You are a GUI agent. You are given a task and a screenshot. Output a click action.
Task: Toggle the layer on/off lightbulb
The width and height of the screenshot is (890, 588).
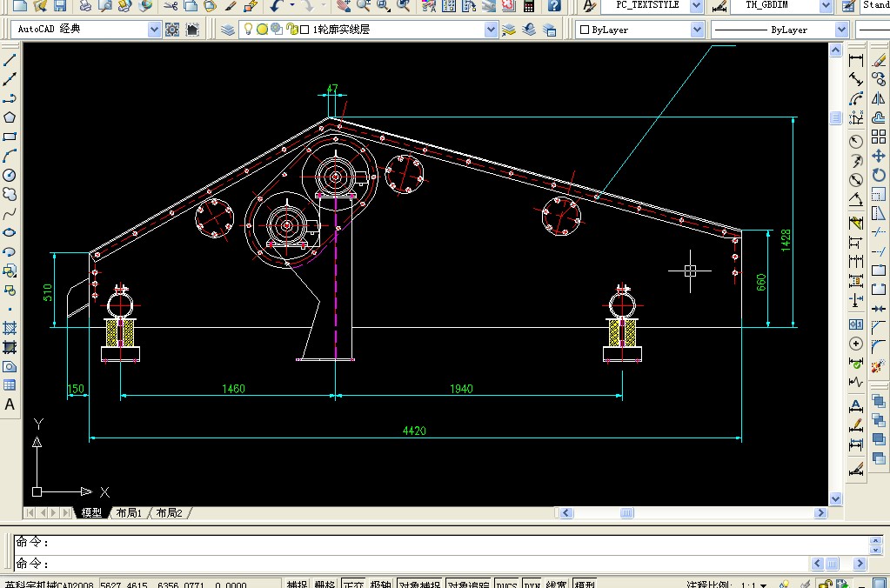[248, 29]
